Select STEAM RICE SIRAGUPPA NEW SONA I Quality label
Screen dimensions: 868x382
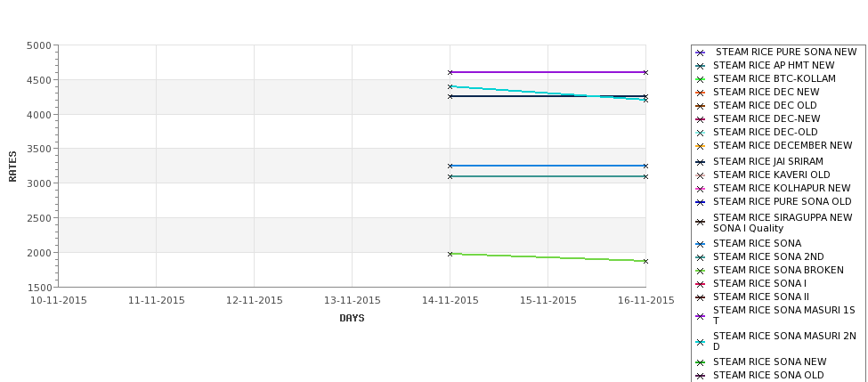[783, 223]
